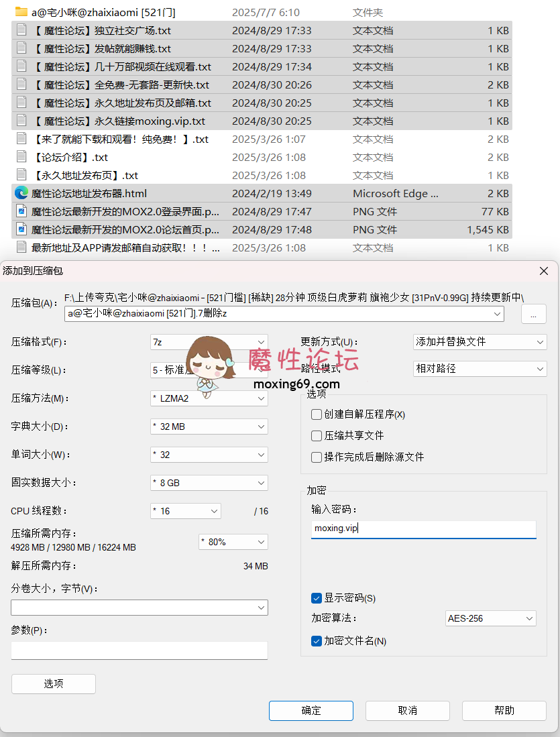Expand the 路径模式 相对路径 dropdown
The width and height of the screenshot is (560, 737).
(x=480, y=369)
